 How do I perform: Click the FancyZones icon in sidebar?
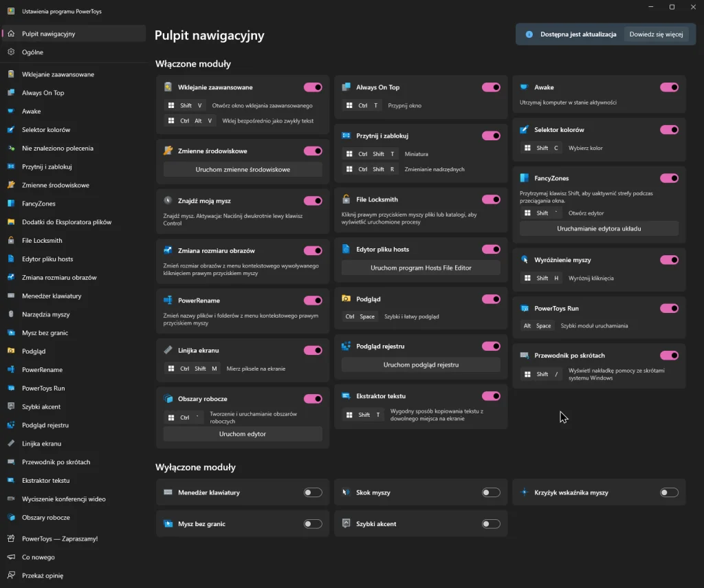pyautogui.click(x=11, y=204)
